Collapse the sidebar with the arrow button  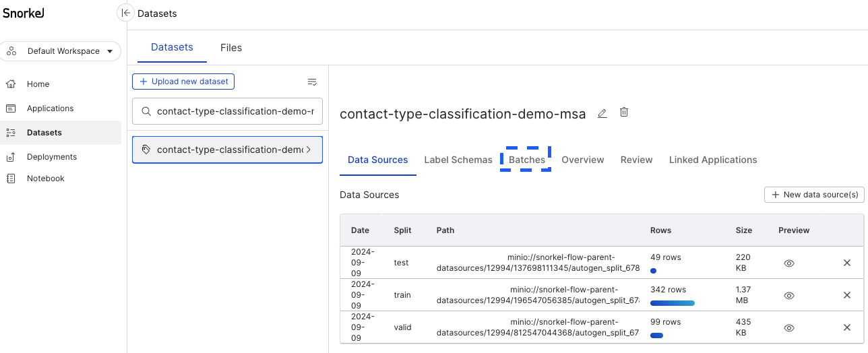click(125, 13)
